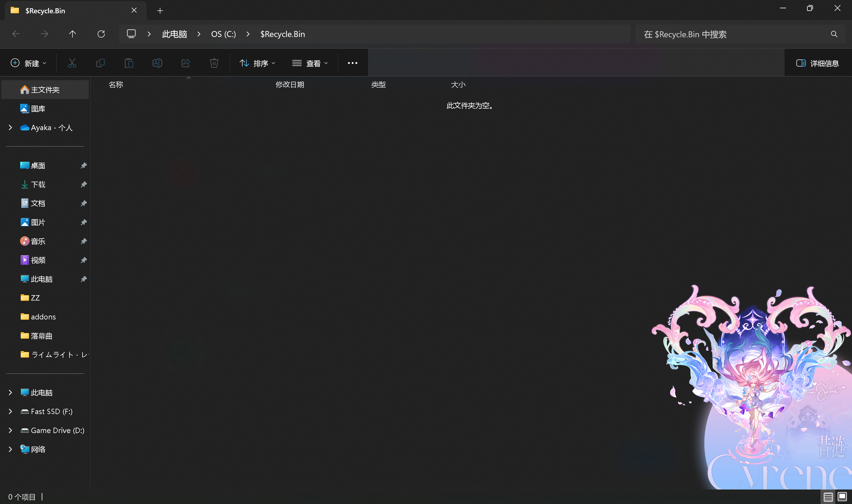Open the ZZ folder in sidebar
The width and height of the screenshot is (852, 504).
coord(45,298)
